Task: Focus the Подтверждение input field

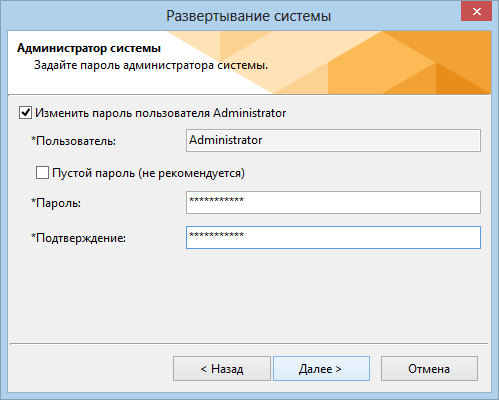Action: pyautogui.click(x=333, y=237)
